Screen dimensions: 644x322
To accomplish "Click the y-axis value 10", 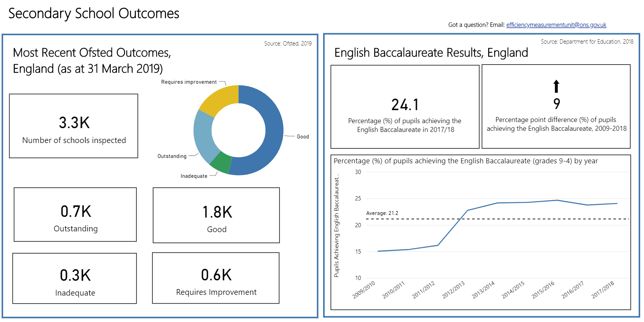I will [x=358, y=278].
